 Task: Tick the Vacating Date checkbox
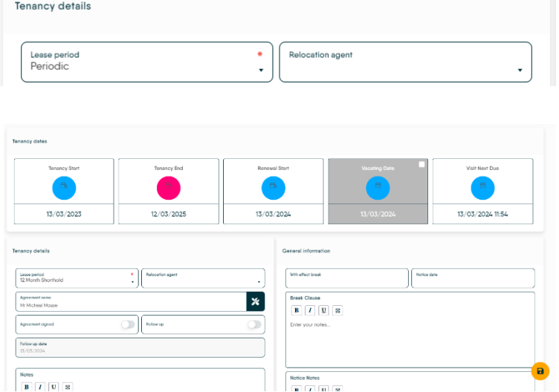421,165
